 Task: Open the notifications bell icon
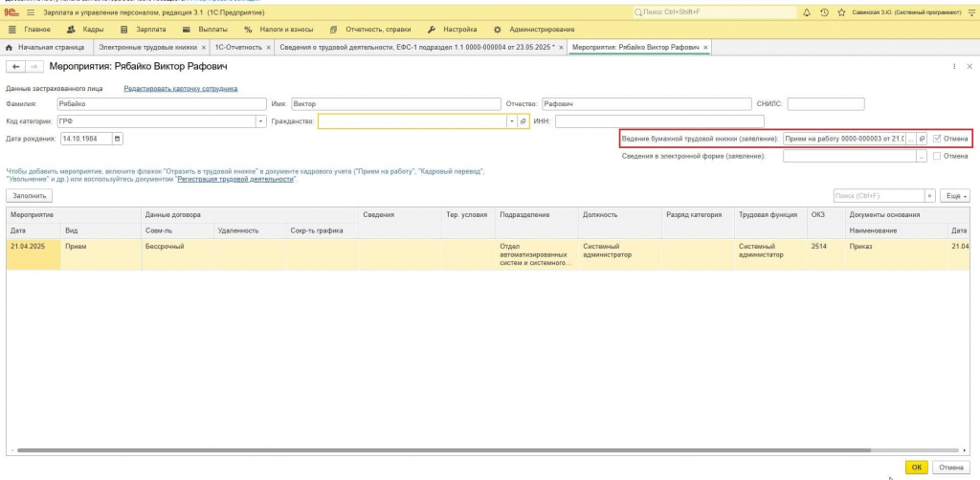pyautogui.click(x=806, y=12)
